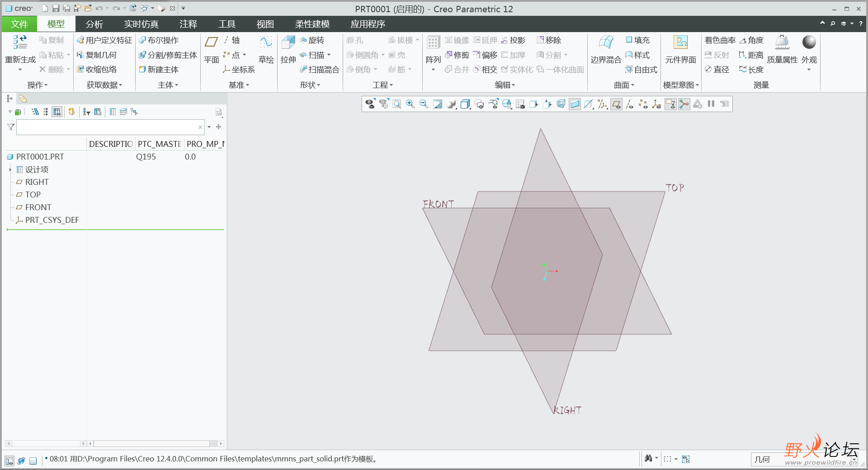Screen dimensions: 868x470
Task: Click the Repaint icon in graphics toolbar
Action: point(437,104)
